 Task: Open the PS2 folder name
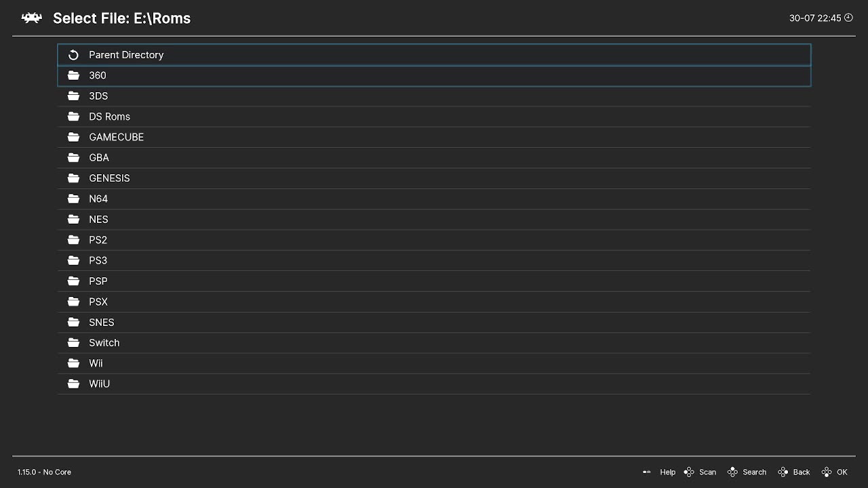coord(98,240)
